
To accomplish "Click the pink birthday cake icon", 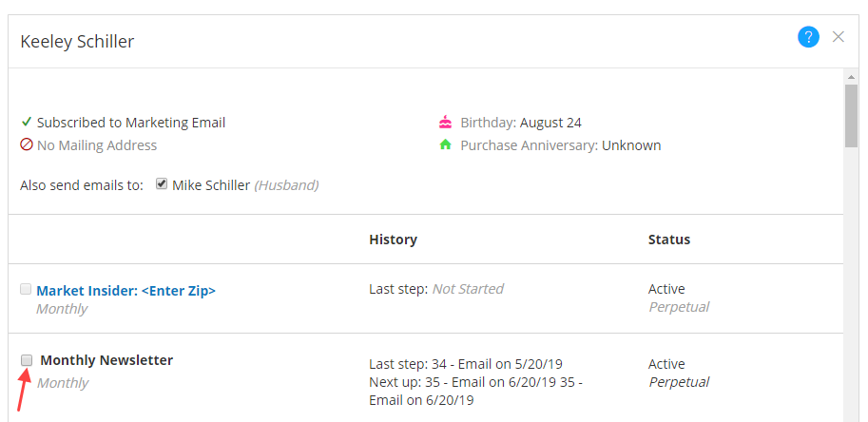I will tap(445, 123).
